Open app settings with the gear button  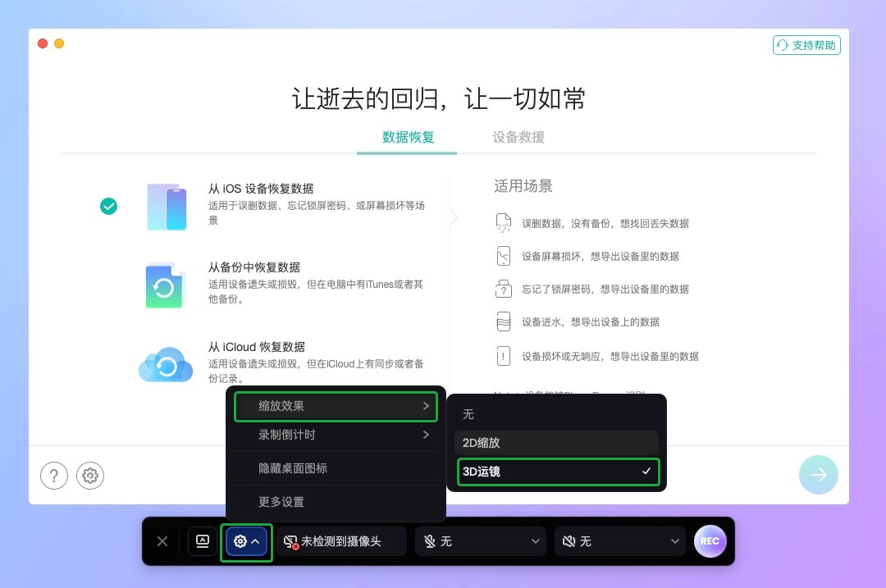point(90,476)
